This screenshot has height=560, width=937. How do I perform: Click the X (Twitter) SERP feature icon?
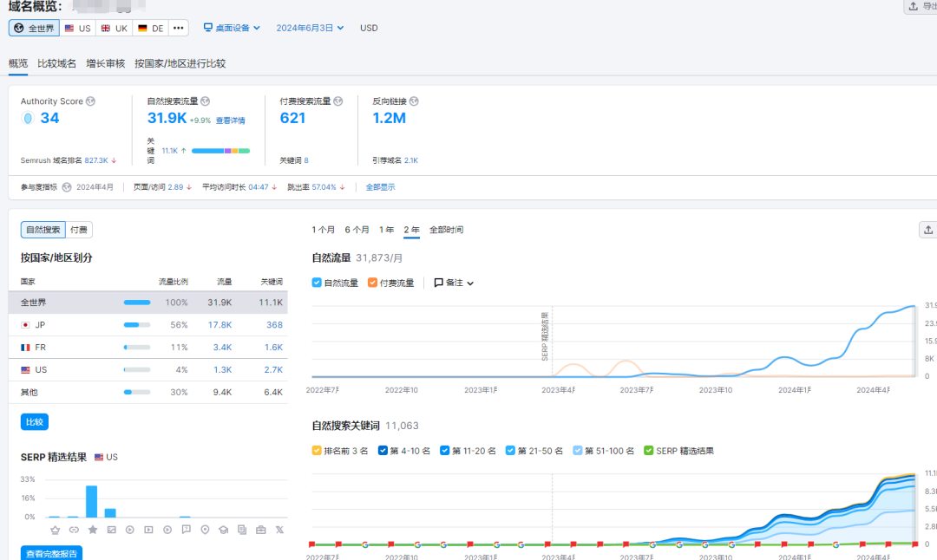[279, 530]
